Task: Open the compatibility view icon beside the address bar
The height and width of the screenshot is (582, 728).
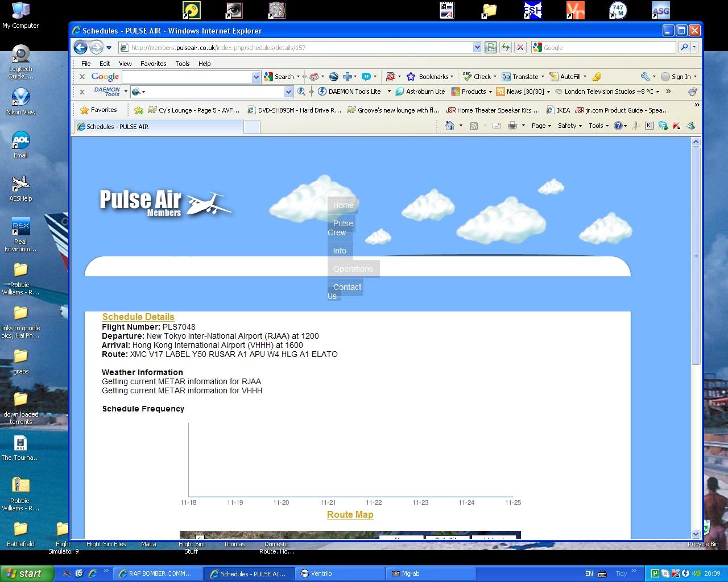Action: [x=490, y=48]
